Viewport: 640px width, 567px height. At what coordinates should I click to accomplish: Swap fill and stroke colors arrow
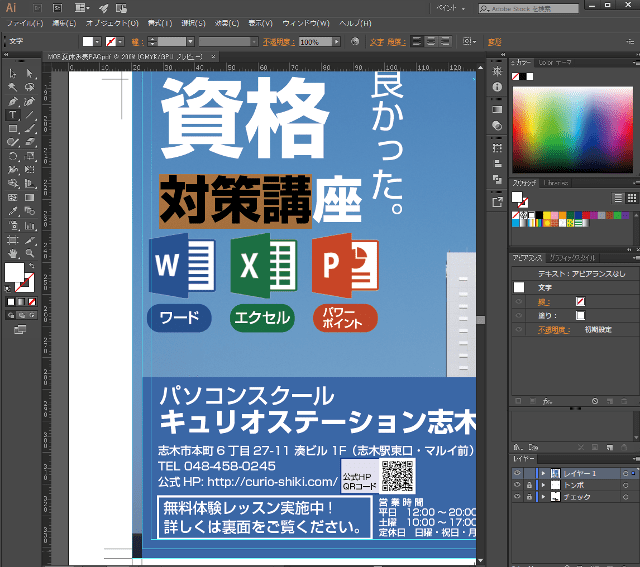click(x=32, y=266)
